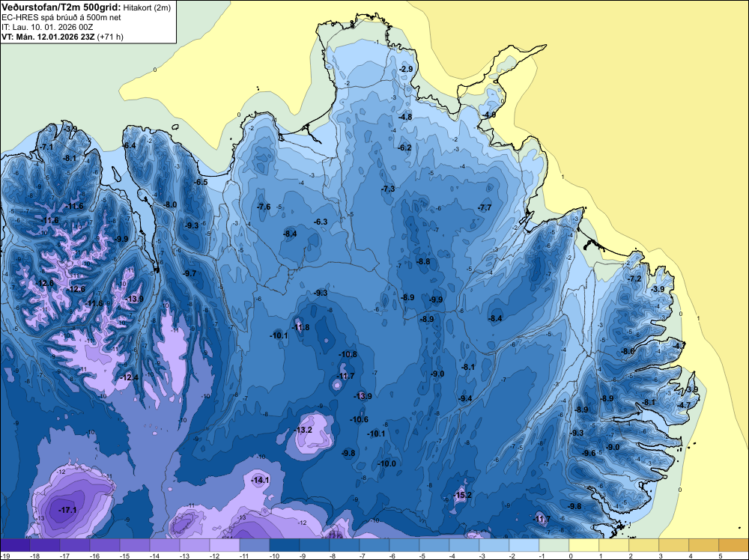This screenshot has height=560, width=749.
Task: Click the title 'Veðurstofan/T2m 500grid' in header
Action: pyautogui.click(x=61, y=7)
